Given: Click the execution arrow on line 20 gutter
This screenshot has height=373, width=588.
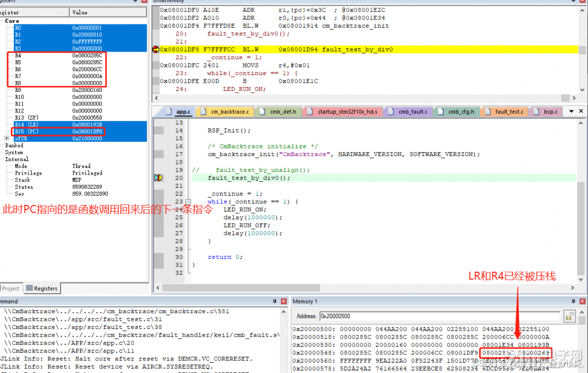Looking at the screenshot, I should 158,178.
